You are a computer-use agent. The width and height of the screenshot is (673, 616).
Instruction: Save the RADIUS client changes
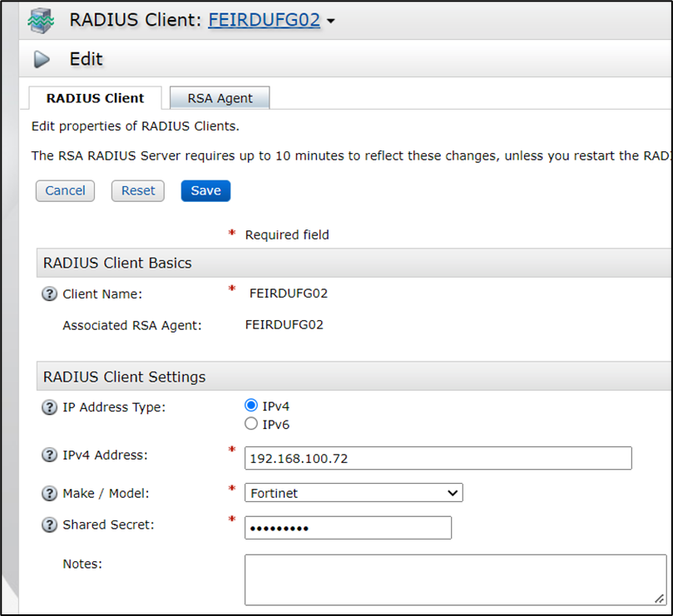205,190
